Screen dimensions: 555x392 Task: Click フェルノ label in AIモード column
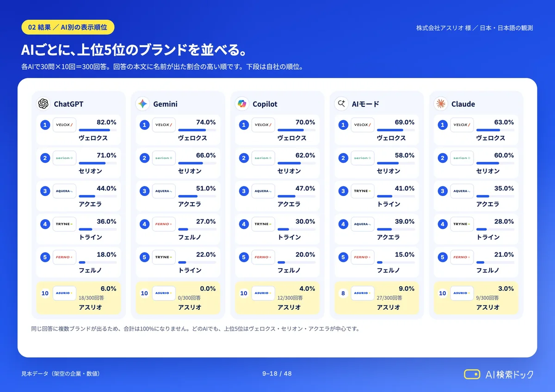(x=388, y=270)
